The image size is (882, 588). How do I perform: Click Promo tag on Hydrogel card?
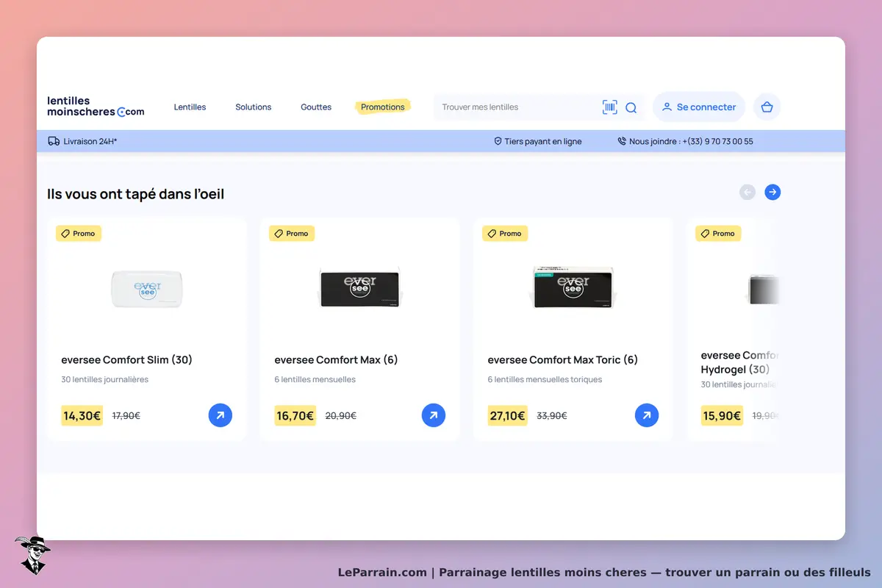click(718, 234)
